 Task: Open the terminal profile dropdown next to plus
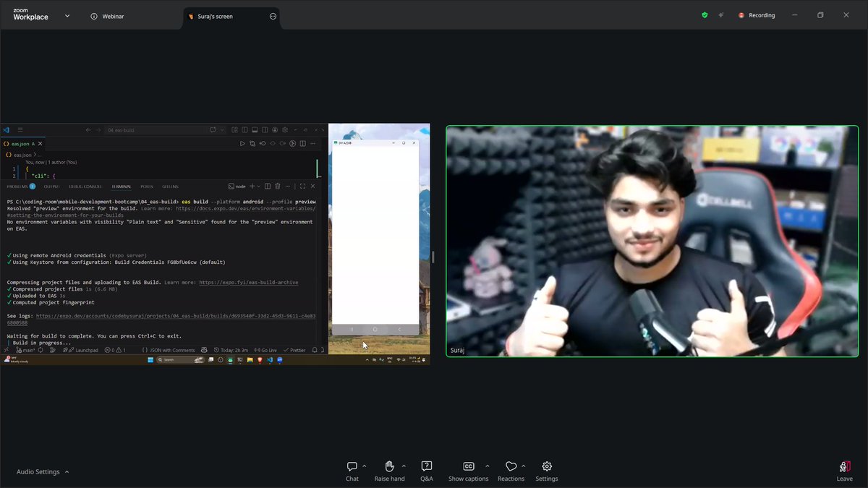258,187
